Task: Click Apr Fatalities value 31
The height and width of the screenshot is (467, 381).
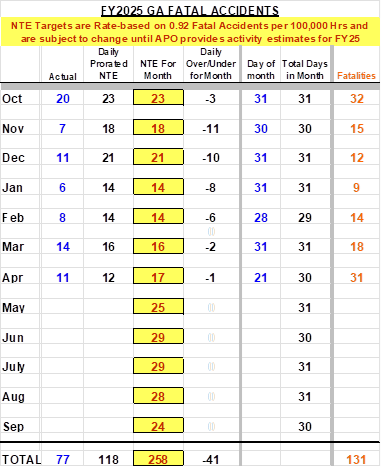Action: pos(357,277)
